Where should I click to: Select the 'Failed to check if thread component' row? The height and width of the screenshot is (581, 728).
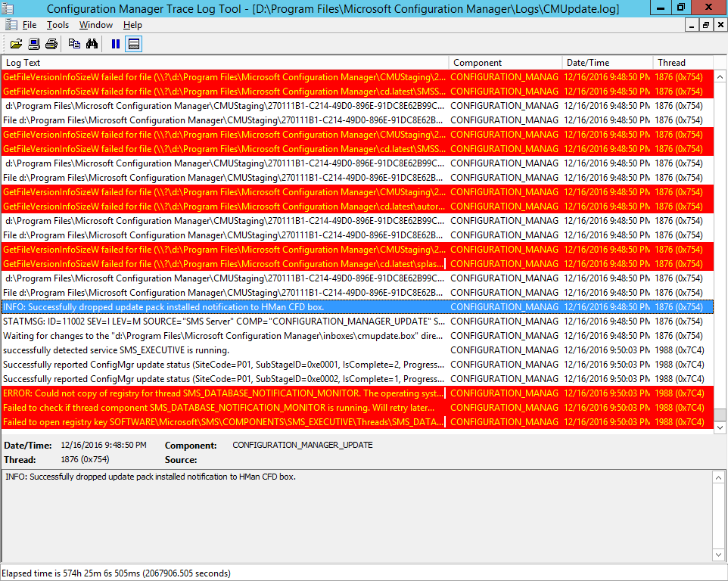pyautogui.click(x=357, y=408)
